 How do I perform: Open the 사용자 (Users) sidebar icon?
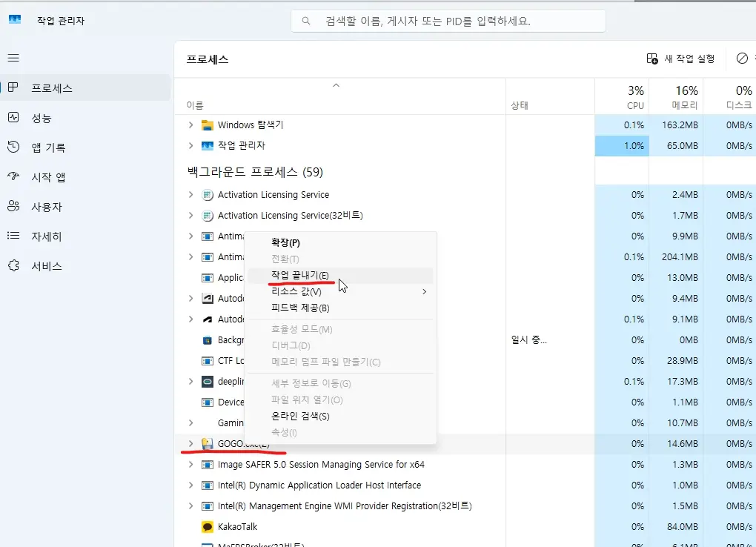coord(13,207)
